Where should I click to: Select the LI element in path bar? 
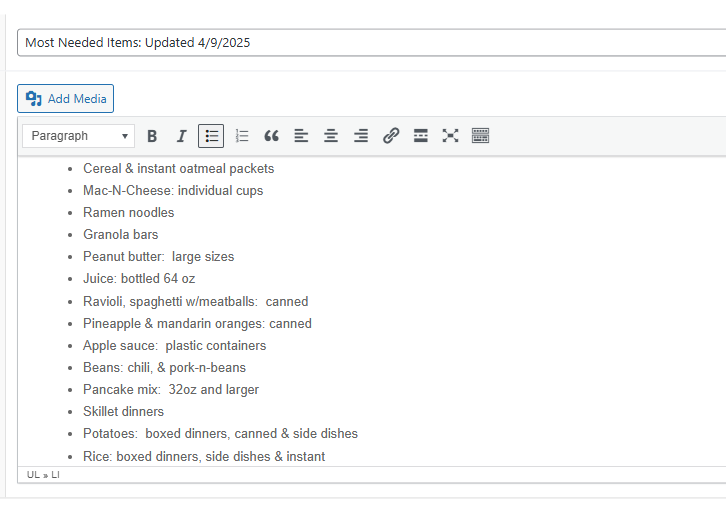(55, 474)
